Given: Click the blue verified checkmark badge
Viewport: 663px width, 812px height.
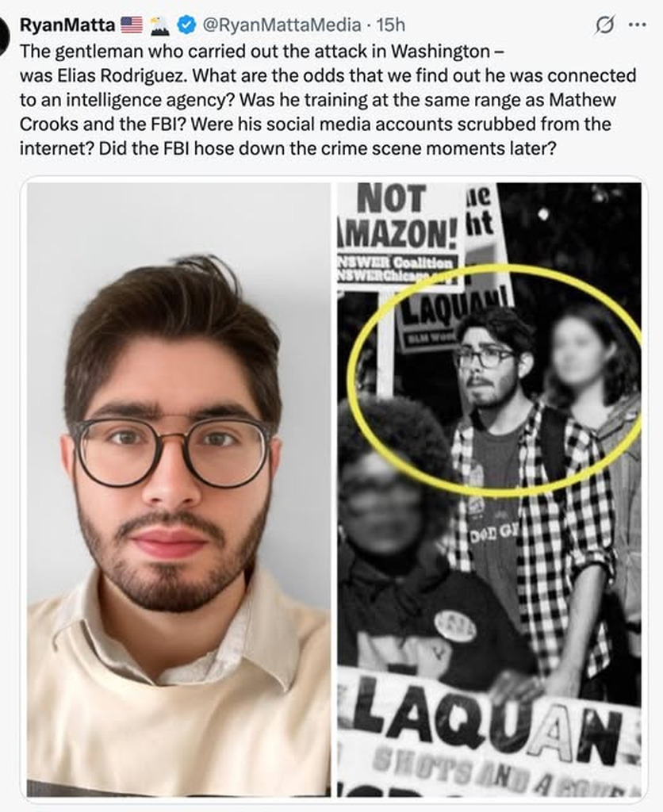Looking at the screenshot, I should click(186, 25).
